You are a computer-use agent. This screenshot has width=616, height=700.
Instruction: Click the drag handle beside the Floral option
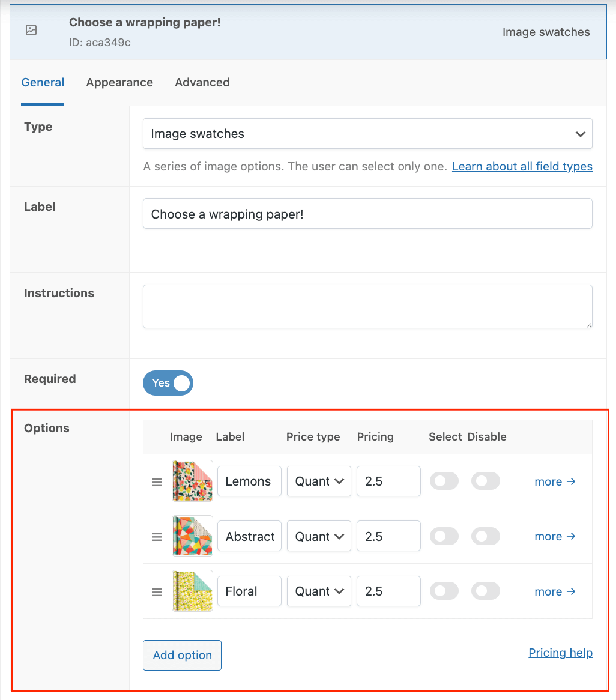click(157, 591)
